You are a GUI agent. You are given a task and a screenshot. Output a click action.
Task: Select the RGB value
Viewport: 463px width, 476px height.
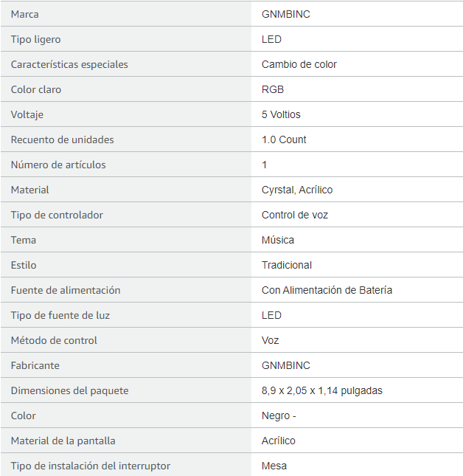(273, 89)
